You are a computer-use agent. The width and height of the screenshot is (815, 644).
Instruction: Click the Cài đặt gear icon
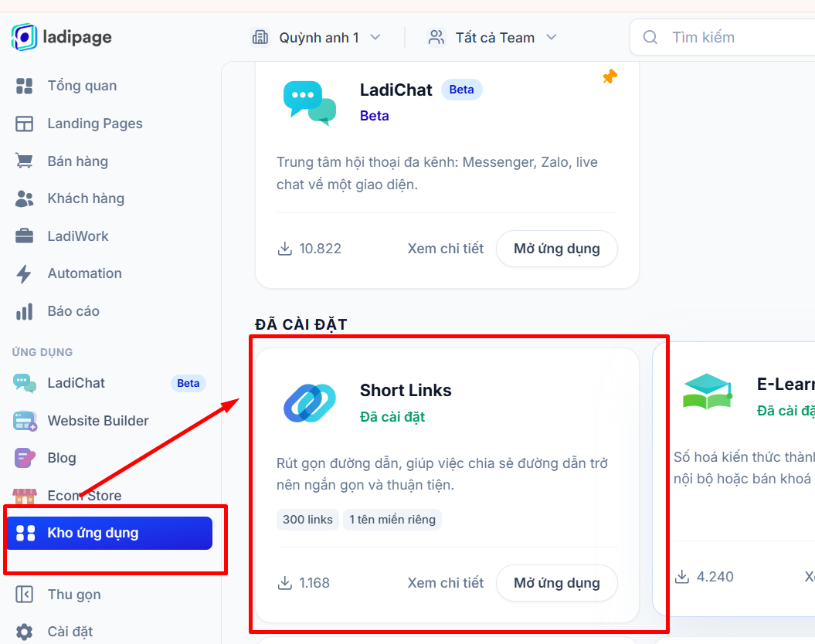coord(25,632)
